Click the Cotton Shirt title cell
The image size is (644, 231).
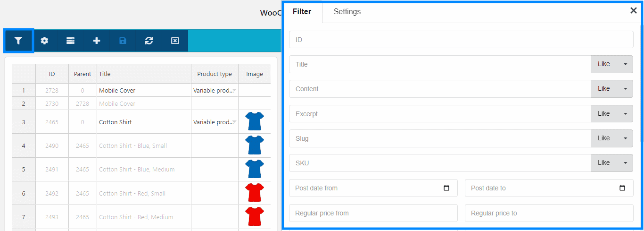pyautogui.click(x=144, y=122)
